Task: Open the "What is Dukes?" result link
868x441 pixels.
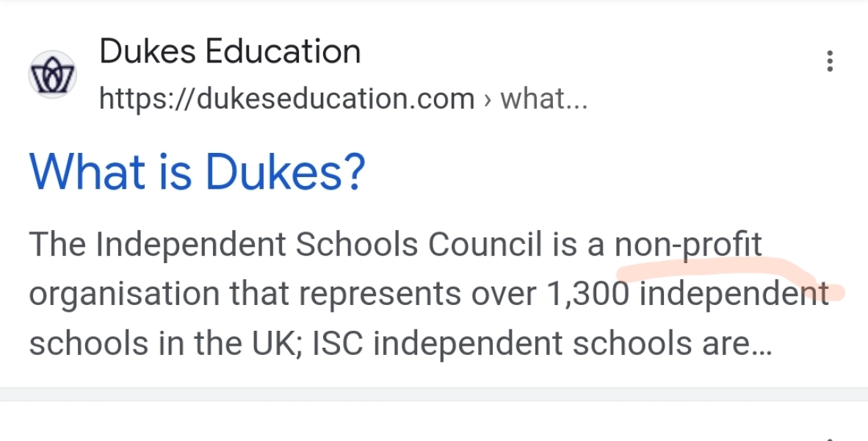Action: coord(196,171)
